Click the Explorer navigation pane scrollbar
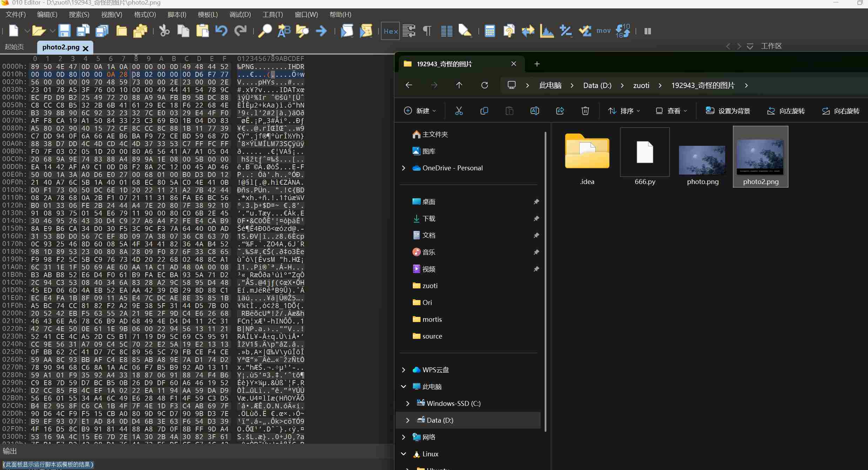Viewport: 868px width, 470px height. tap(545, 280)
